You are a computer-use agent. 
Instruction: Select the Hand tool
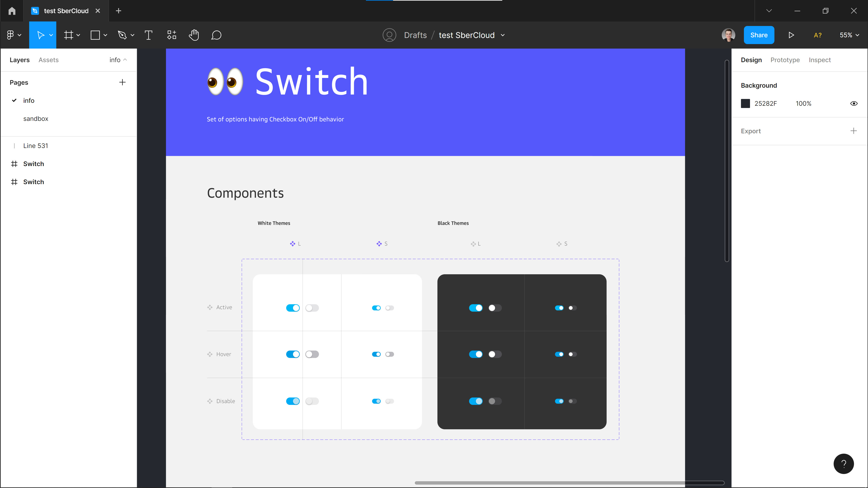coord(194,35)
